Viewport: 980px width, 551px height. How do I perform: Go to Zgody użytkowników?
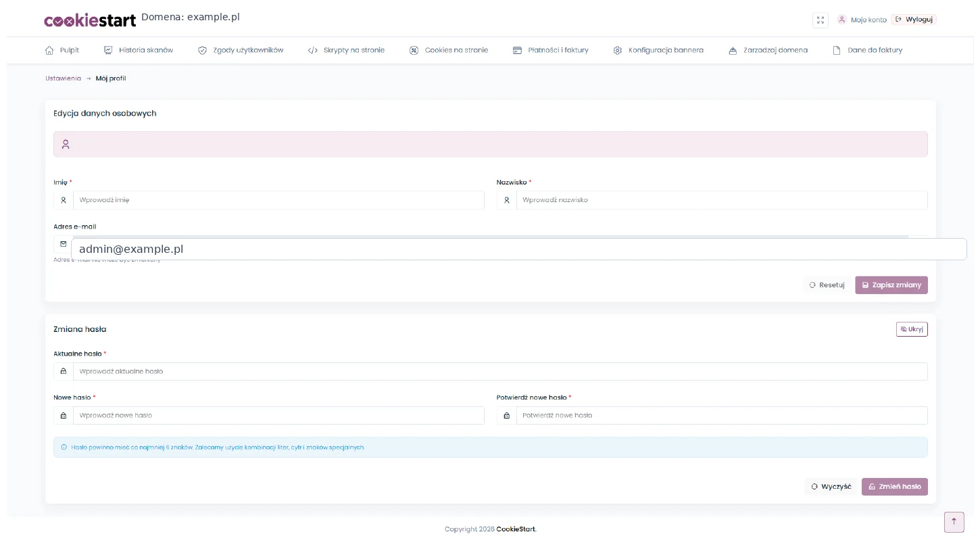[241, 50]
